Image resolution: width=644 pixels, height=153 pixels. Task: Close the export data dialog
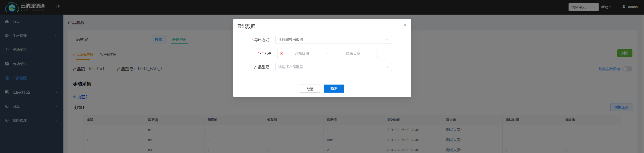pyautogui.click(x=405, y=25)
